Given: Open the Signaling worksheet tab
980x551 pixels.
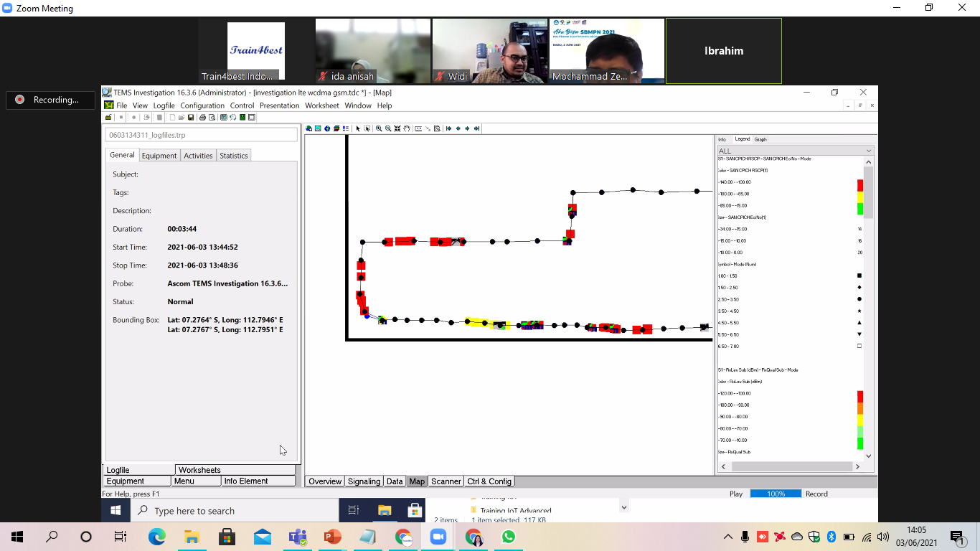Looking at the screenshot, I should [x=364, y=481].
